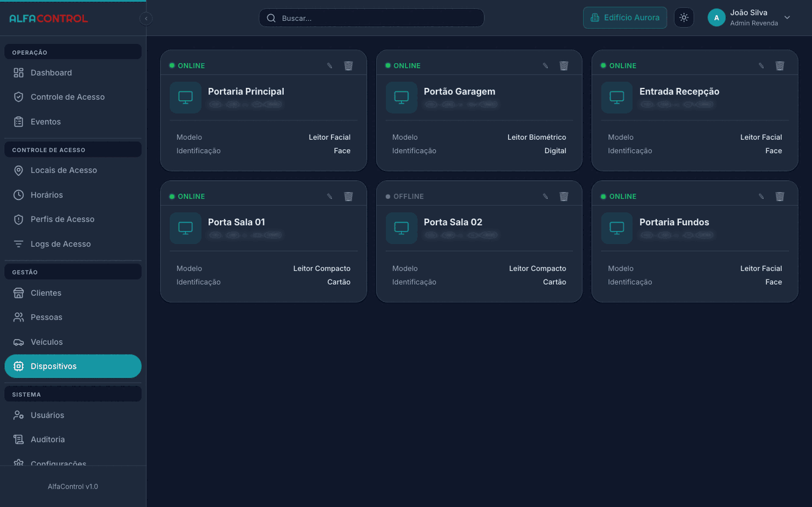The width and height of the screenshot is (812, 507).
Task: Click the Entrada Recepção device title
Action: 679,92
